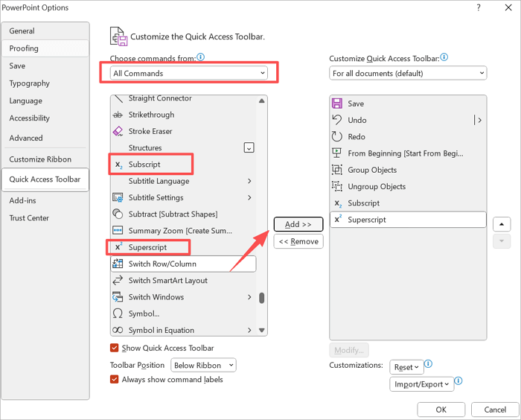Image resolution: width=521 pixels, height=420 pixels.
Task: Select the Strikethrough command icon
Action: 118,115
